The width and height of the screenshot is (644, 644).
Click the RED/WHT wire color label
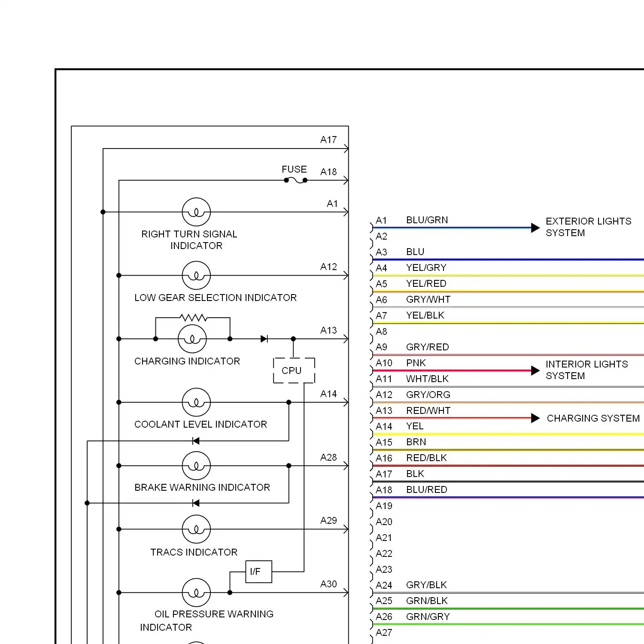click(428, 411)
